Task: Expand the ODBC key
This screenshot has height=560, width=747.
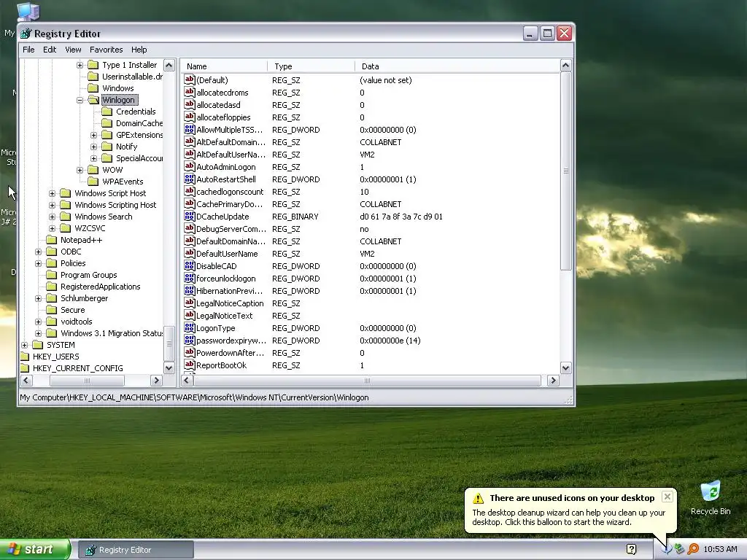Action: point(39,252)
